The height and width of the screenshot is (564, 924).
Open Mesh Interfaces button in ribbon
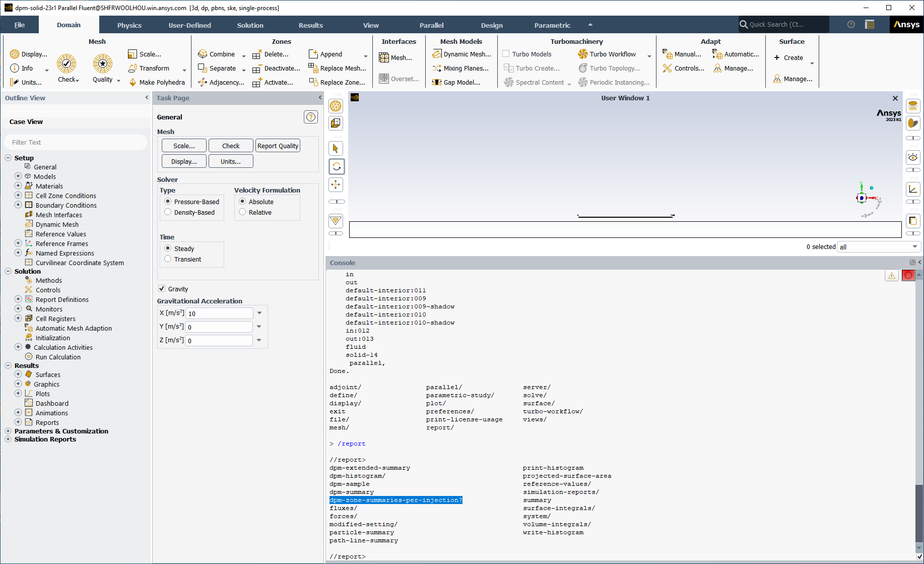(x=395, y=57)
